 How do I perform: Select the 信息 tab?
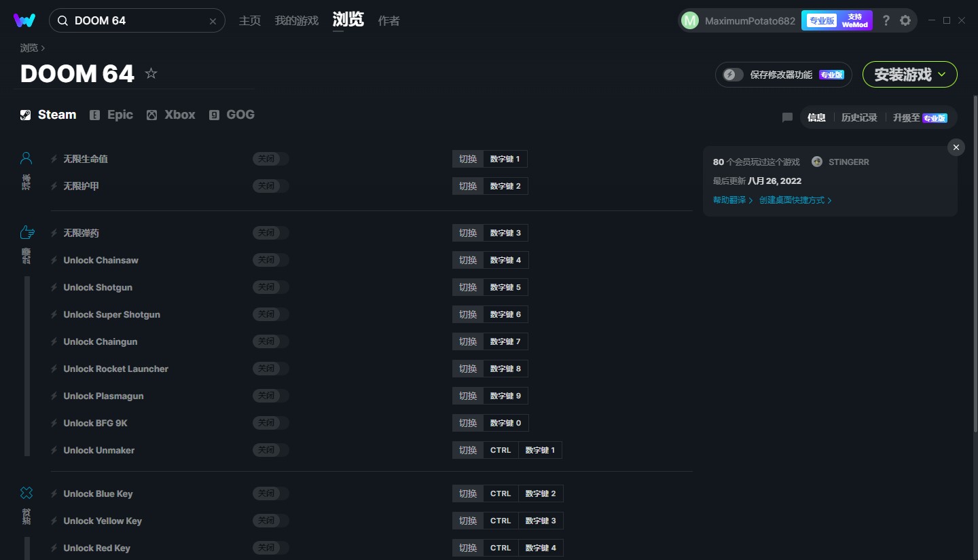(816, 117)
